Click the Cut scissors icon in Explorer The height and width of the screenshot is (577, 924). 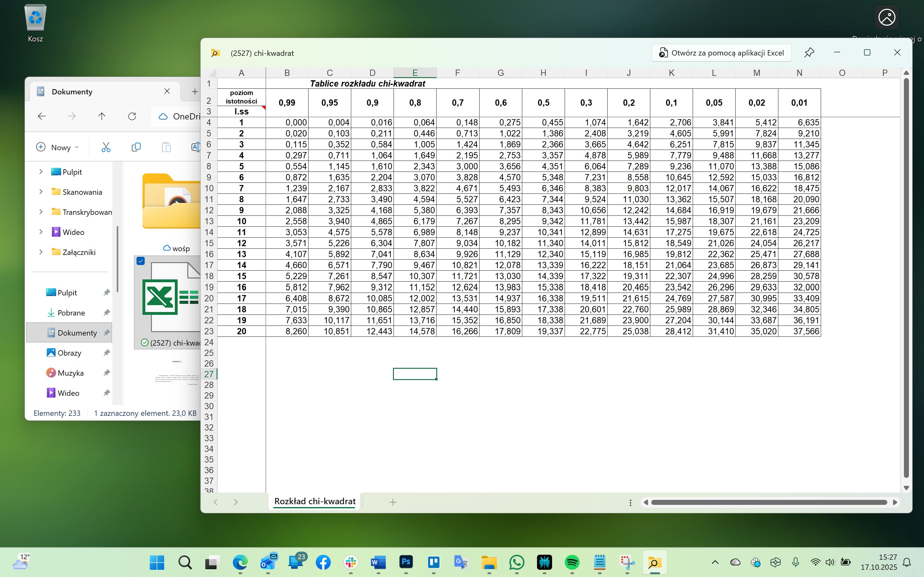pyautogui.click(x=106, y=147)
